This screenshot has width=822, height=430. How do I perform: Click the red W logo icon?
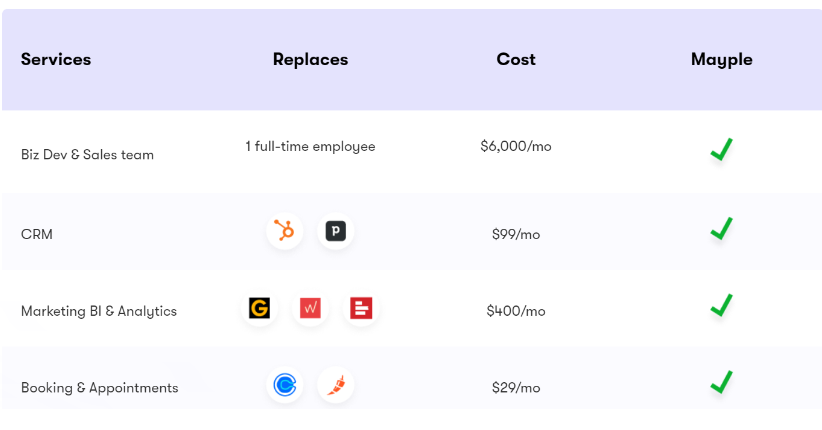(310, 308)
